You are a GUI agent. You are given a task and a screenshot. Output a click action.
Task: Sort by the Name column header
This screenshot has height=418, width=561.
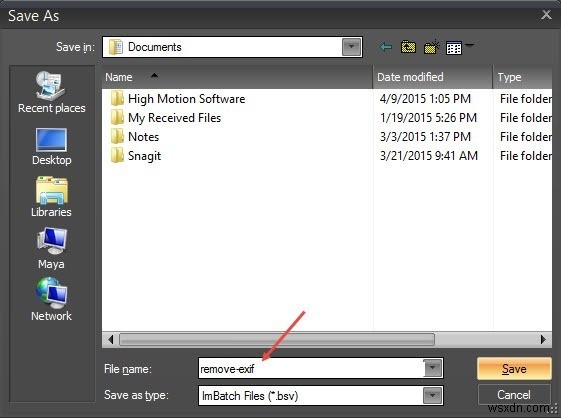click(x=237, y=77)
